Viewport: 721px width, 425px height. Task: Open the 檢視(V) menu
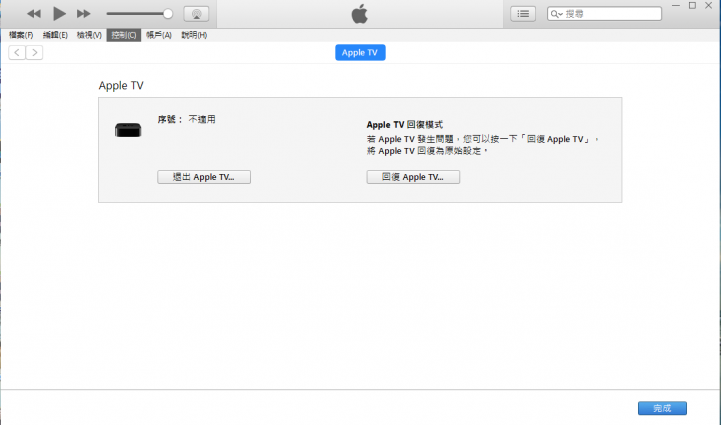coord(89,35)
